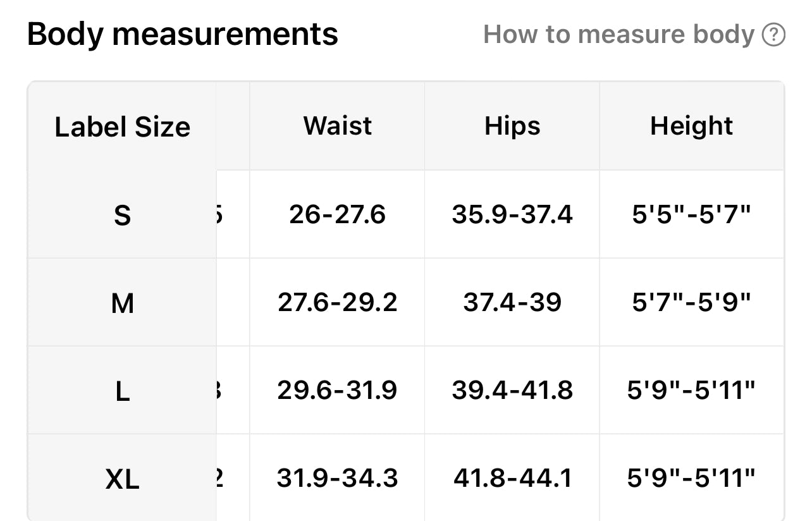Image resolution: width=812 pixels, height=521 pixels.
Task: Click hips value 37.4-39
Action: pyautogui.click(x=512, y=302)
